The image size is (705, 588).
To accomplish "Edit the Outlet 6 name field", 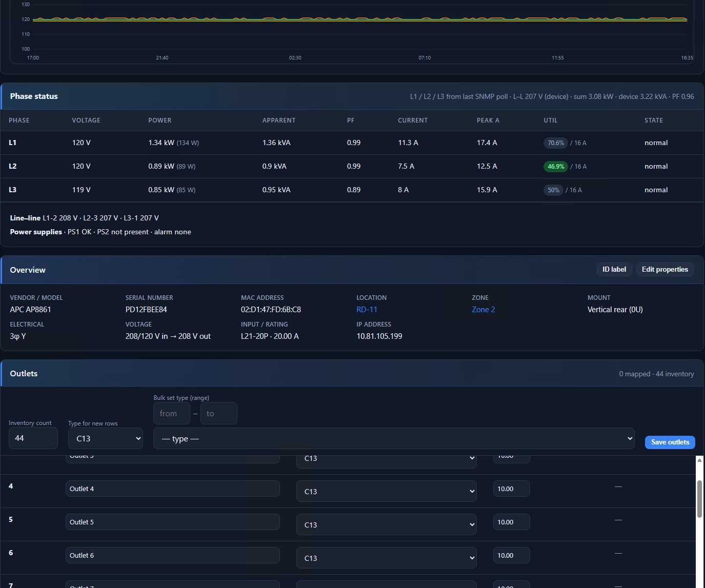I will point(173,555).
